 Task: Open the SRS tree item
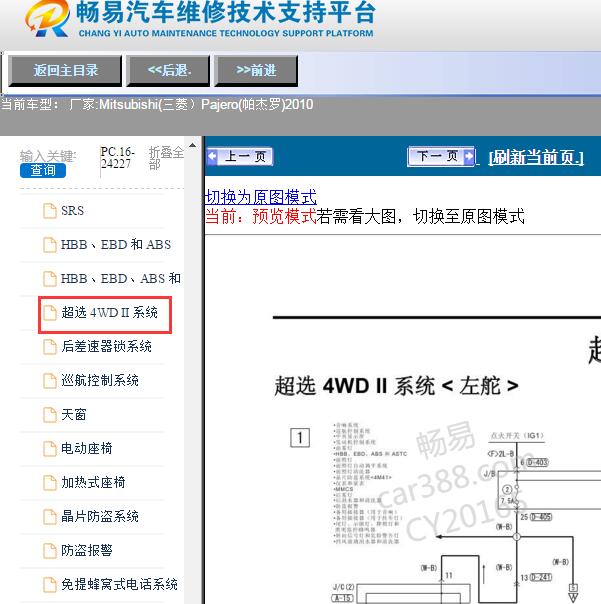[x=72, y=211]
